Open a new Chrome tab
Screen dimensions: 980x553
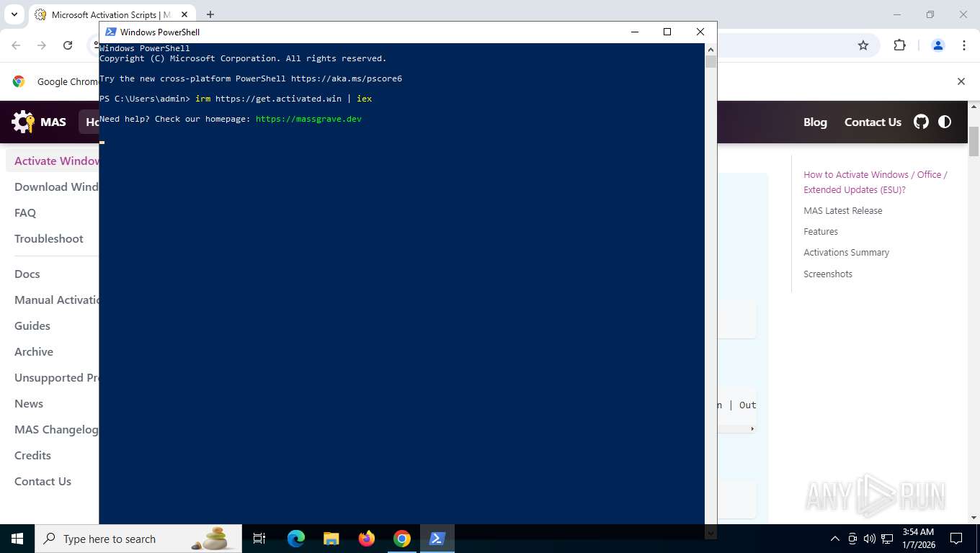210,14
